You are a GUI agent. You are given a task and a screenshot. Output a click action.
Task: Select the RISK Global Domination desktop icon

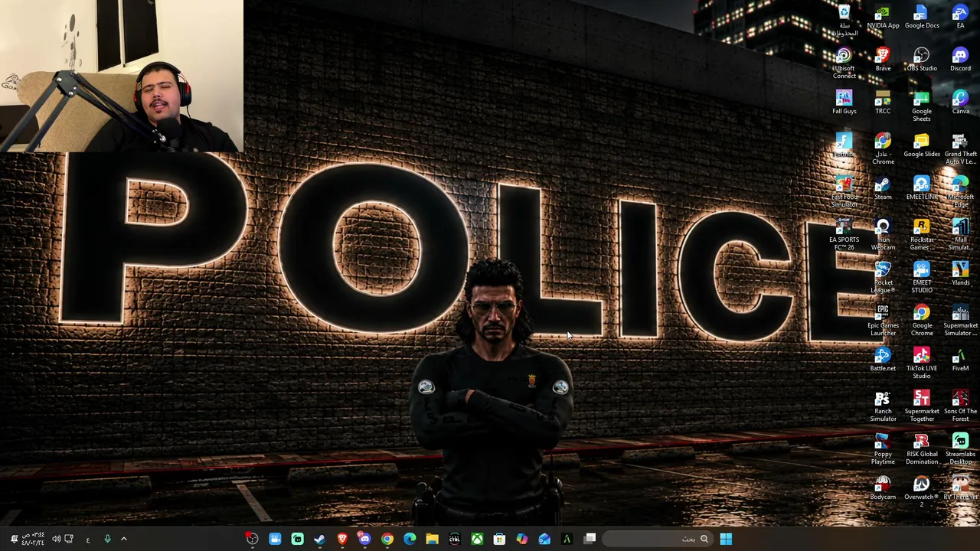922,449
